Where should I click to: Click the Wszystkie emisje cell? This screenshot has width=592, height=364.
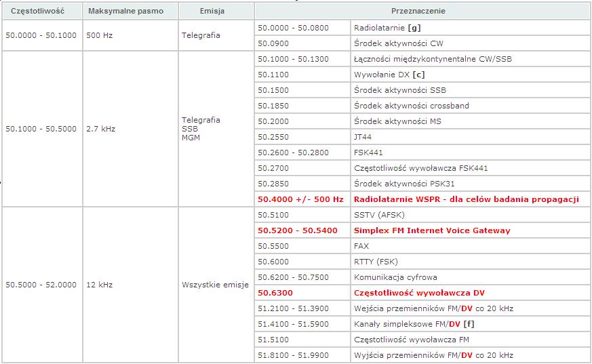click(210, 285)
